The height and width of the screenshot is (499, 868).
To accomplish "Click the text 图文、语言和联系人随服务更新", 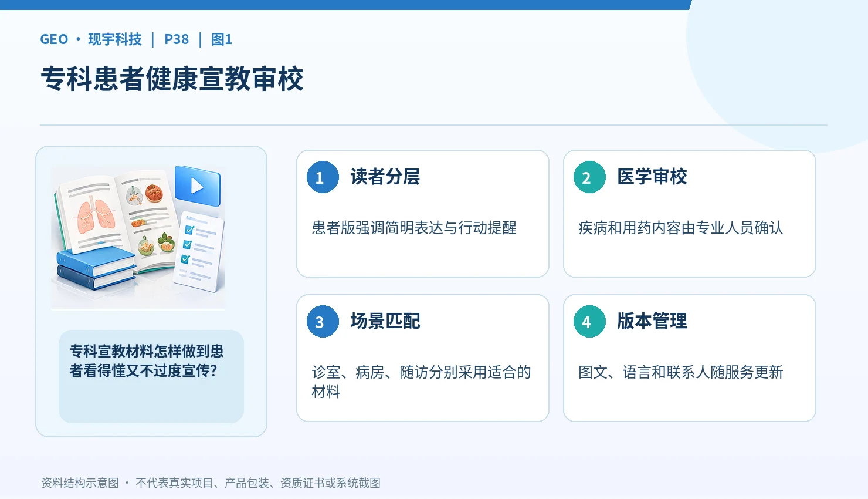I will [x=681, y=372].
